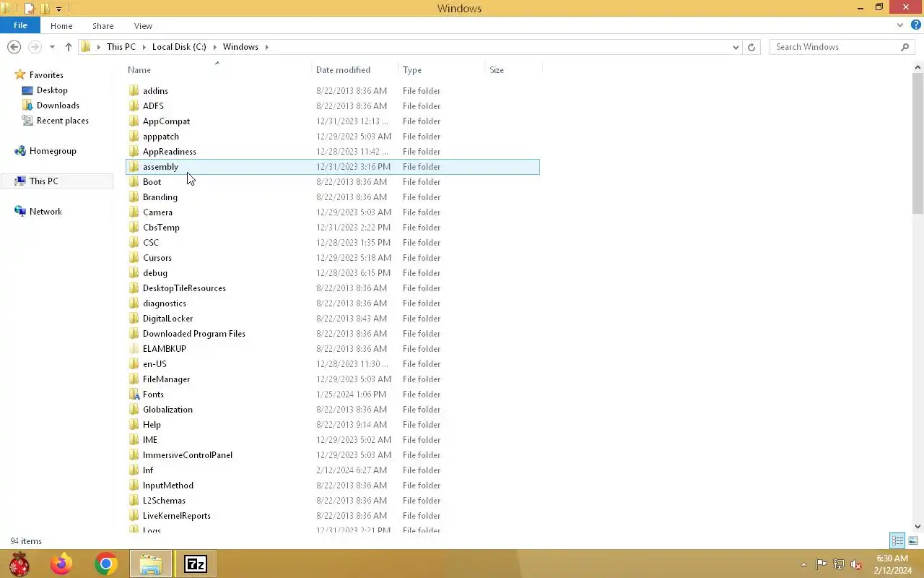Switch to Large icons view icon
The image size is (924, 578).
(x=913, y=540)
